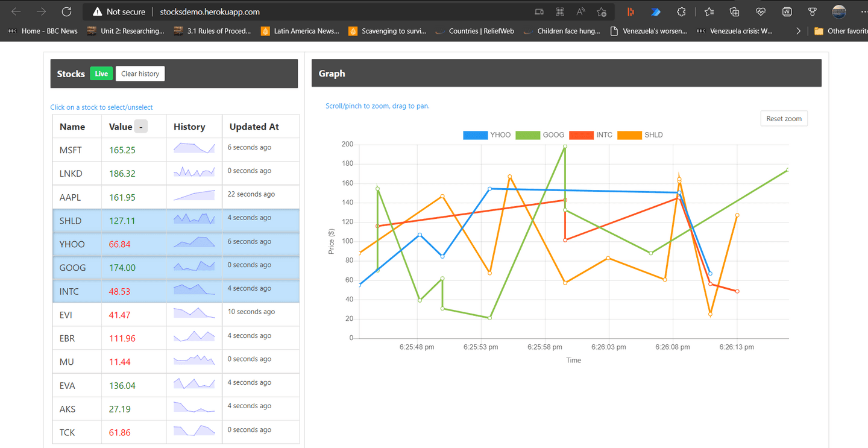Open Browser essentials heart icon
Viewport: 868px width, 448px height.
point(760,11)
